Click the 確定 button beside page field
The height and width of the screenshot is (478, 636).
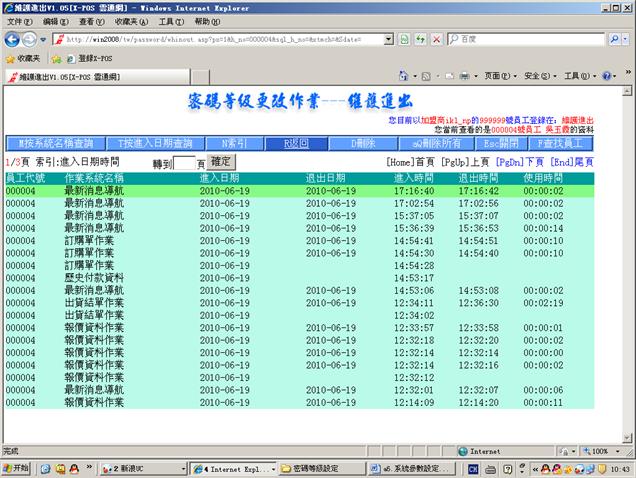(x=221, y=161)
